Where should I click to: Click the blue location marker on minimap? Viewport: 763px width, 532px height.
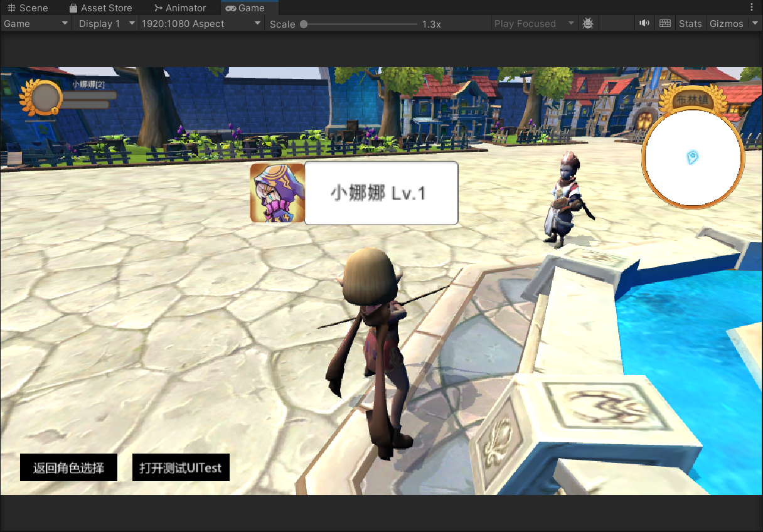pyautogui.click(x=692, y=157)
